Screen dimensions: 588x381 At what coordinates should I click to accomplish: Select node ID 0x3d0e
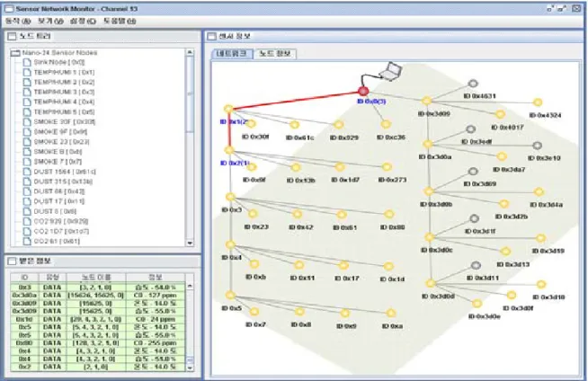pyautogui.click(x=477, y=303)
